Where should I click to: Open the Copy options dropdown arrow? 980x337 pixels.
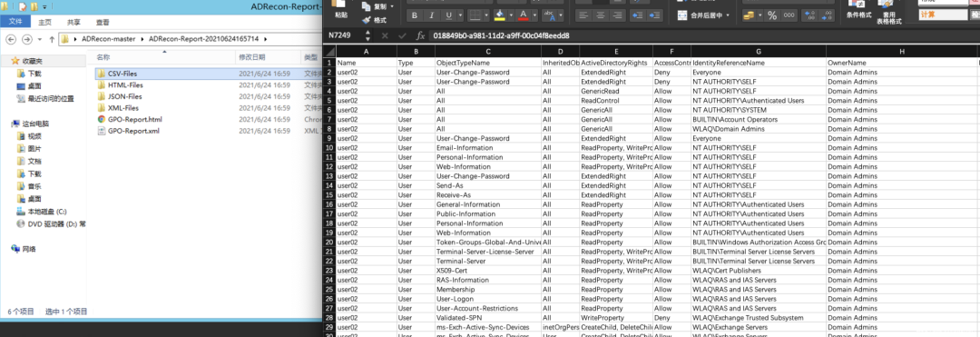pyautogui.click(x=393, y=7)
